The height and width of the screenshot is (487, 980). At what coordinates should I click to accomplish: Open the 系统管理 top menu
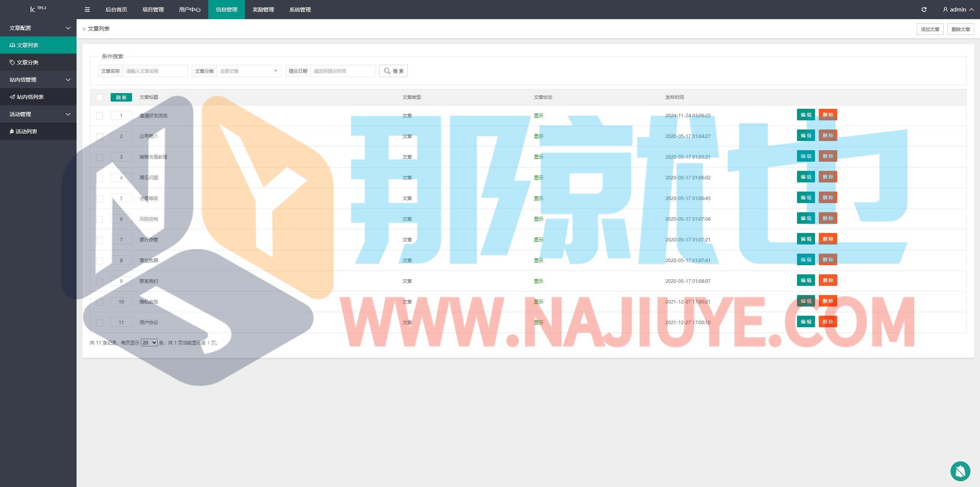coord(300,10)
